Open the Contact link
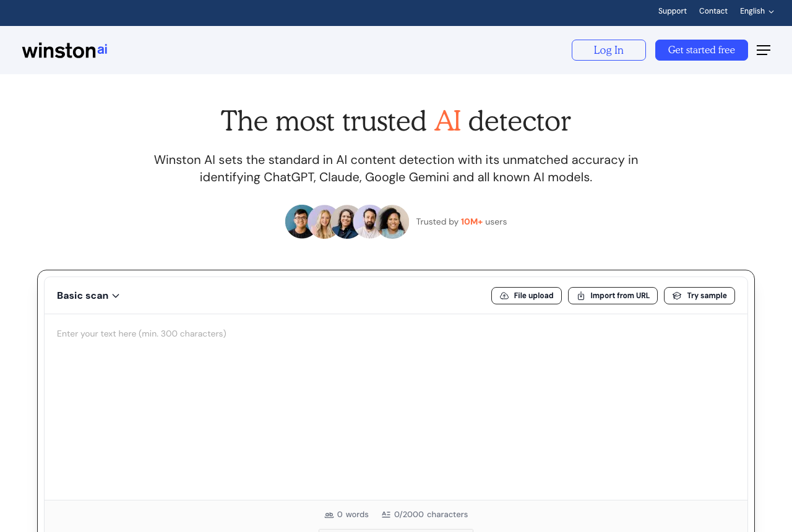Image resolution: width=792 pixels, height=532 pixels. pyautogui.click(x=713, y=11)
